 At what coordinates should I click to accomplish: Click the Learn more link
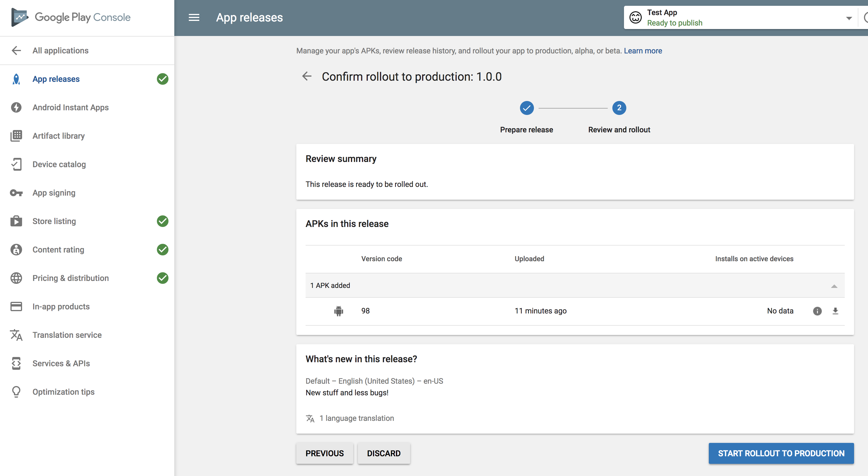click(x=643, y=51)
